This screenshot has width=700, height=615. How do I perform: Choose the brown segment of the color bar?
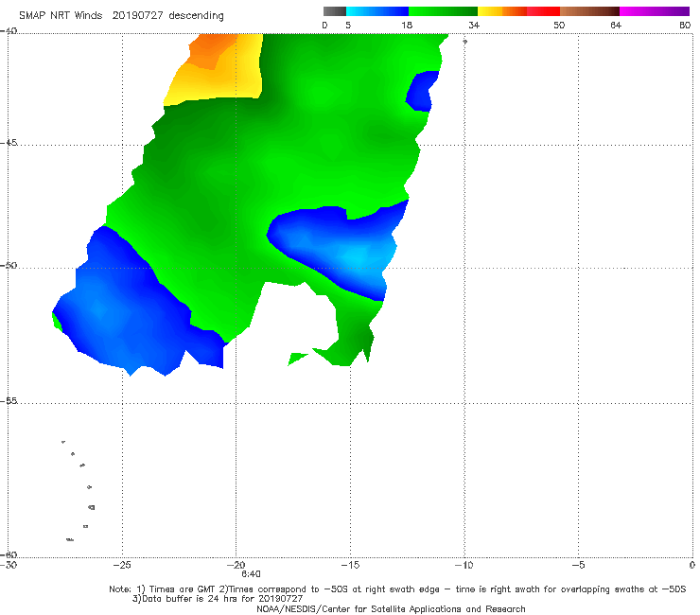coord(589,11)
